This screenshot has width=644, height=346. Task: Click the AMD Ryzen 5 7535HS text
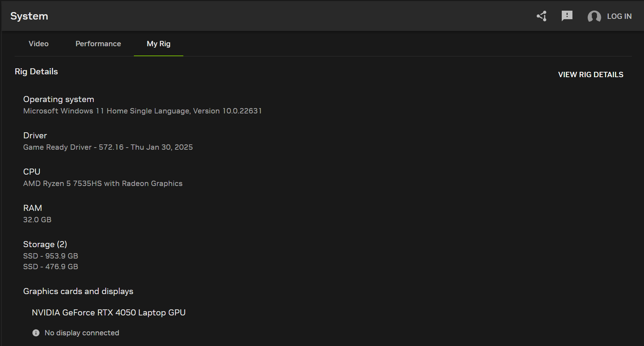point(103,183)
